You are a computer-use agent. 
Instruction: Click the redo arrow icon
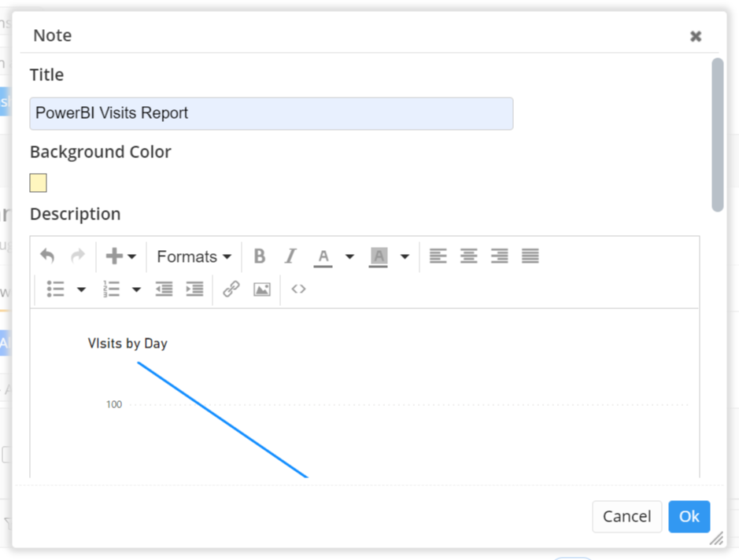click(78, 256)
